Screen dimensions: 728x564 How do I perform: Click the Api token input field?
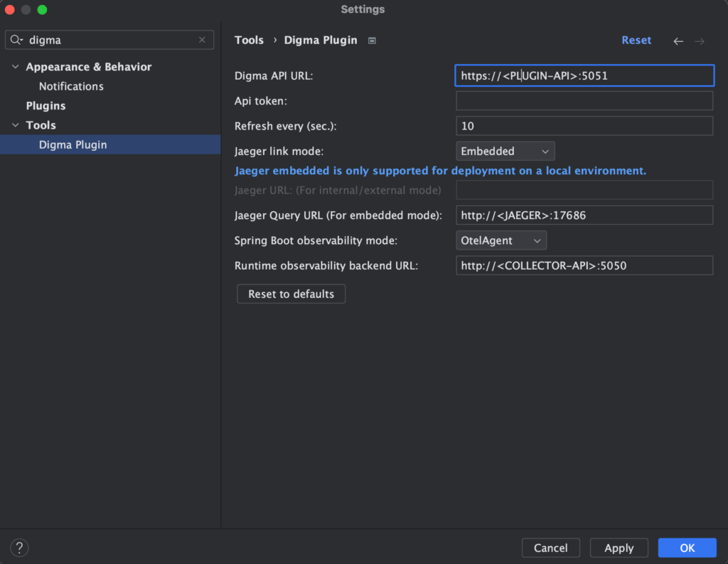[584, 101]
